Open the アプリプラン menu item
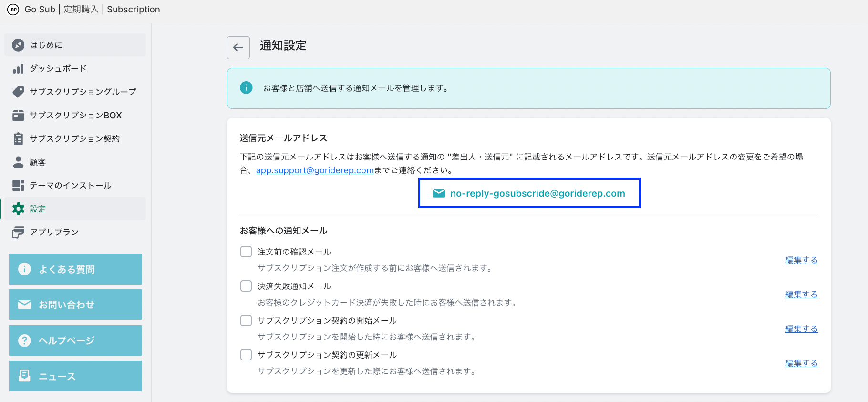Image resolution: width=868 pixels, height=402 pixels. click(x=54, y=232)
